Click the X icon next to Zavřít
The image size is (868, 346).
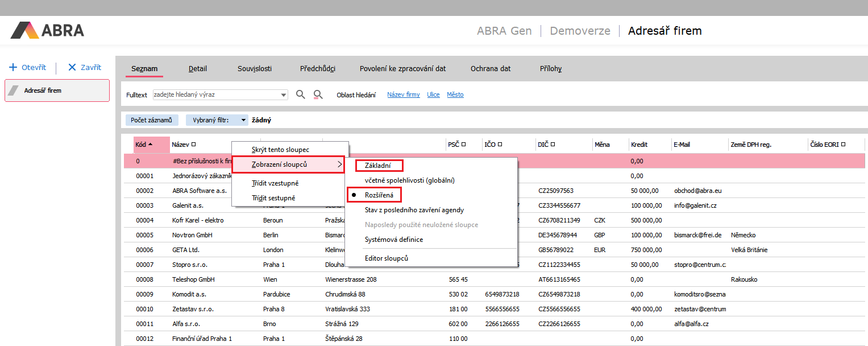(72, 67)
